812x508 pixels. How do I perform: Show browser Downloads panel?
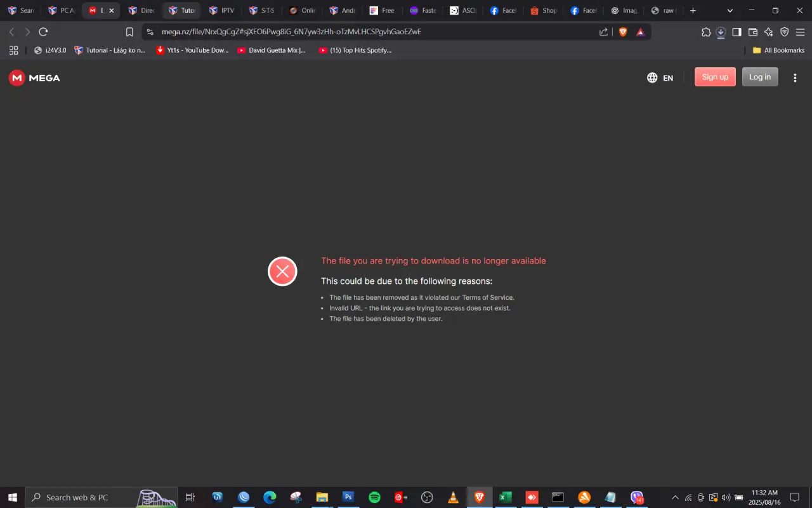pyautogui.click(x=721, y=32)
